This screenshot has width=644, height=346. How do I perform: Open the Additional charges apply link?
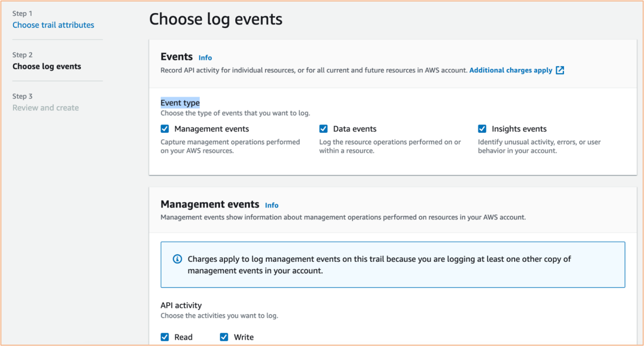pyautogui.click(x=511, y=70)
